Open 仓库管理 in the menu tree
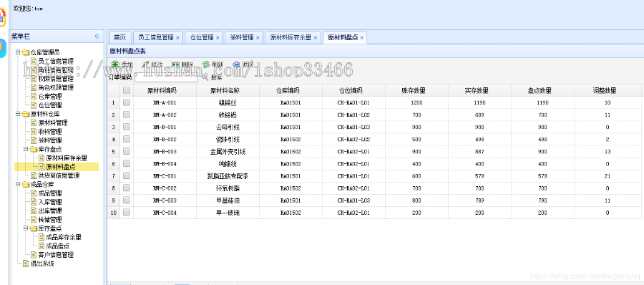644x285 pixels. pyautogui.click(x=50, y=97)
